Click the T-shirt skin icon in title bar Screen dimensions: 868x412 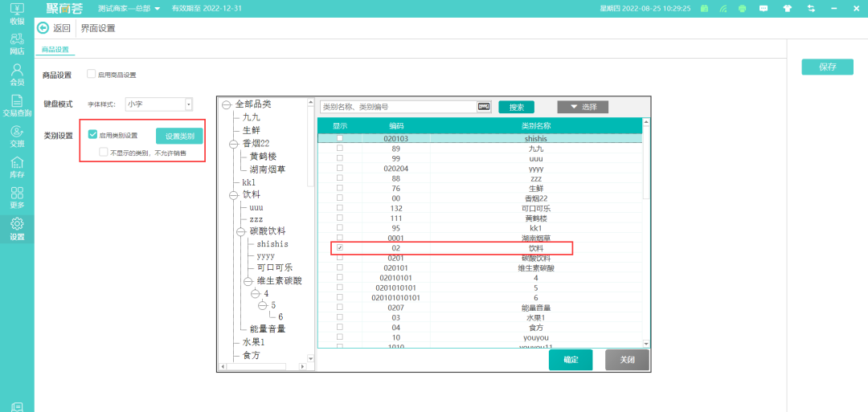coord(786,8)
